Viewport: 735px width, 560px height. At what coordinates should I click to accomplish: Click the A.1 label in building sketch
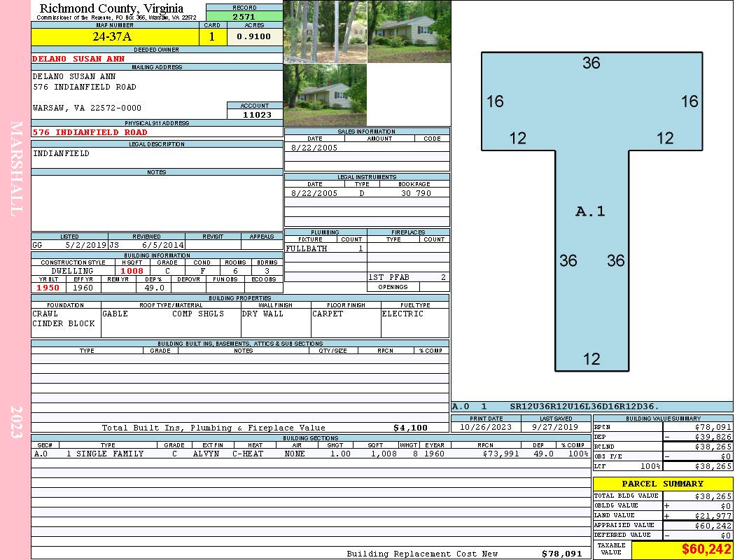590,211
